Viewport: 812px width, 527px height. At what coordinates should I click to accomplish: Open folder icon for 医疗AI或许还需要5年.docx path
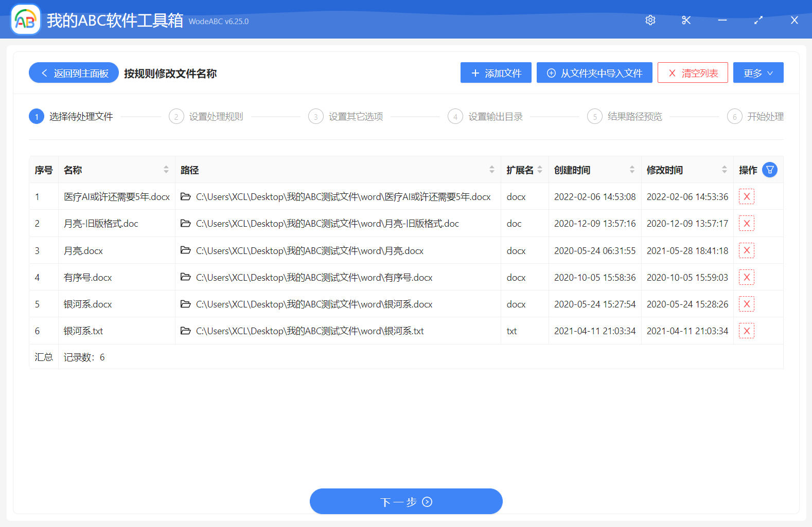coord(186,196)
